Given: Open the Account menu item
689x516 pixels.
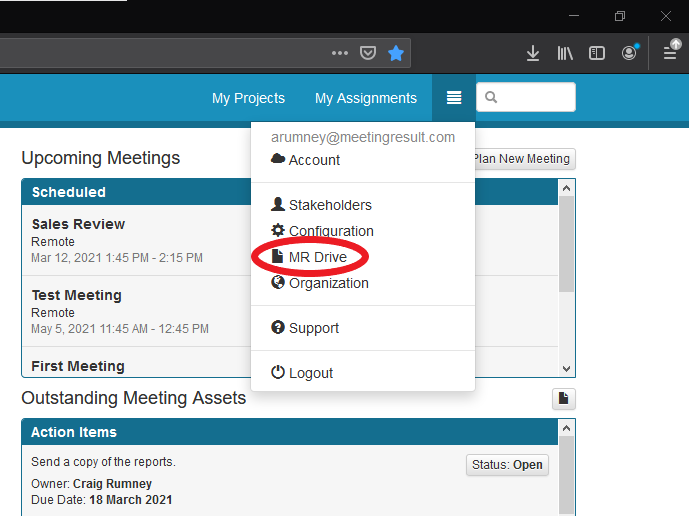Looking at the screenshot, I should point(314,160).
